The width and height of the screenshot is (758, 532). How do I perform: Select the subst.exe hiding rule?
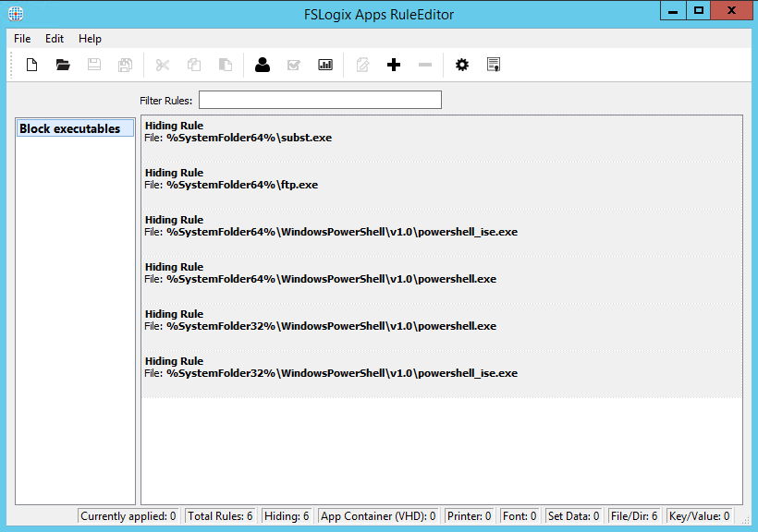coord(442,139)
